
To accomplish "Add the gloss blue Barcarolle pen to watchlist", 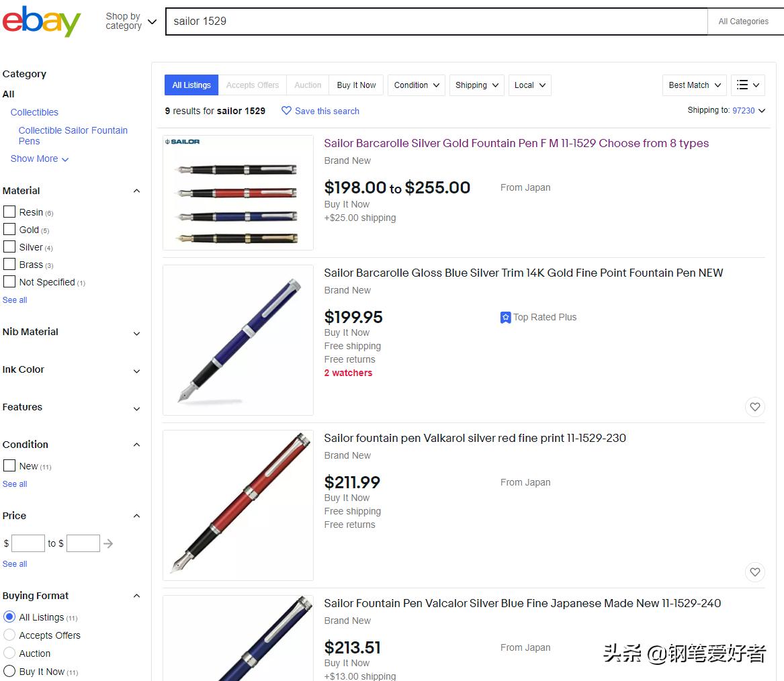I will point(755,407).
